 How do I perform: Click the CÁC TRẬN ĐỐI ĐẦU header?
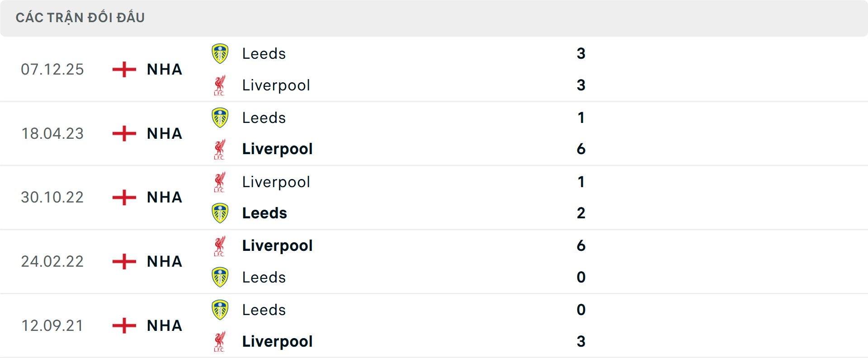click(x=80, y=17)
